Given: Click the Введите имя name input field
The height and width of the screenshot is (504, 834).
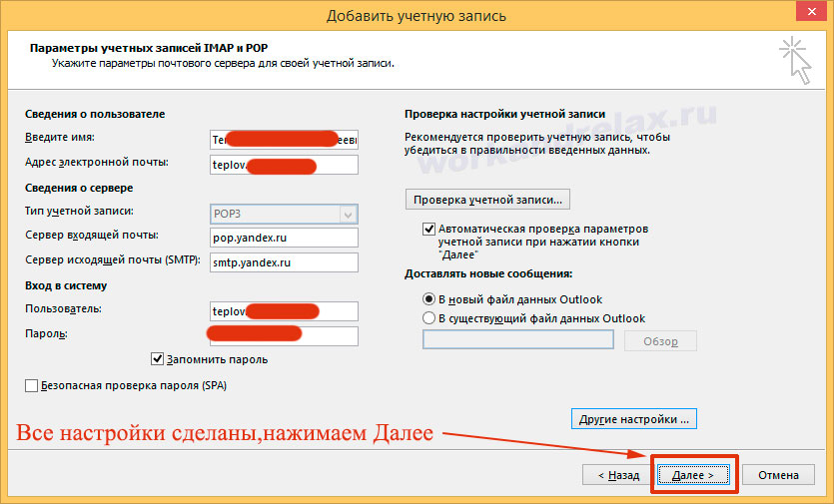Looking at the screenshot, I should coord(283,139).
